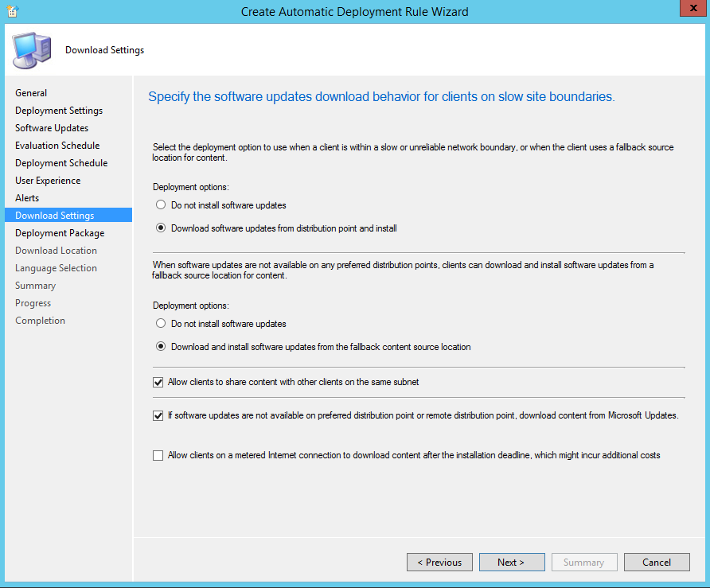Toggle 'Allow clients to share content' checkbox

click(x=158, y=382)
